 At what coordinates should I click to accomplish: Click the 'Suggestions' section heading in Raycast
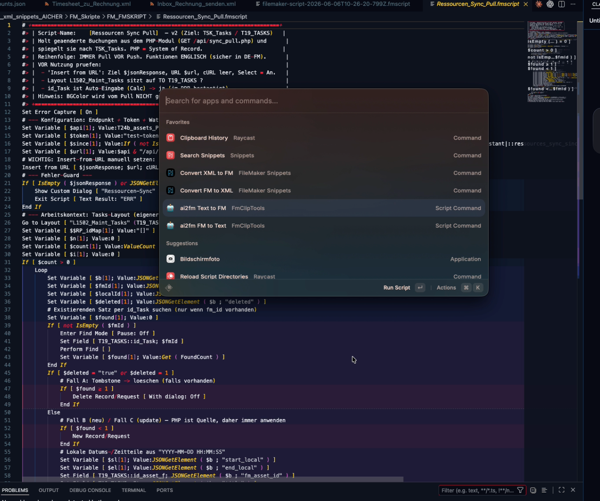(x=182, y=243)
